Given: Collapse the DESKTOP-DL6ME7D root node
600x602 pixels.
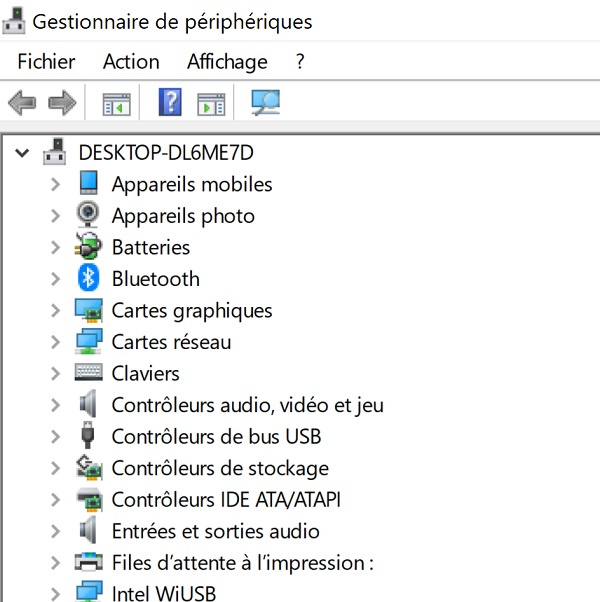Looking at the screenshot, I should (22, 153).
